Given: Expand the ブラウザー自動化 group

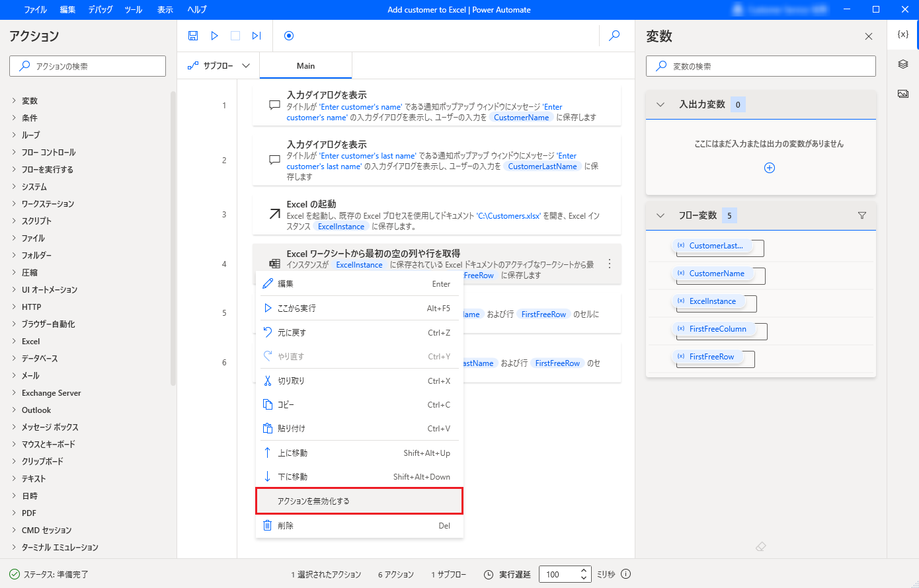Looking at the screenshot, I should (14, 324).
